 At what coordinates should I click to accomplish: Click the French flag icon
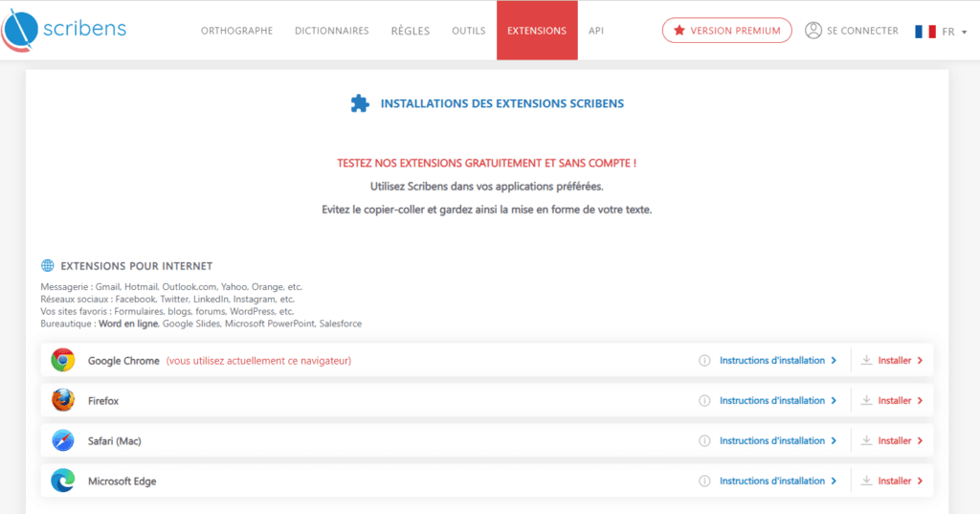tap(925, 32)
